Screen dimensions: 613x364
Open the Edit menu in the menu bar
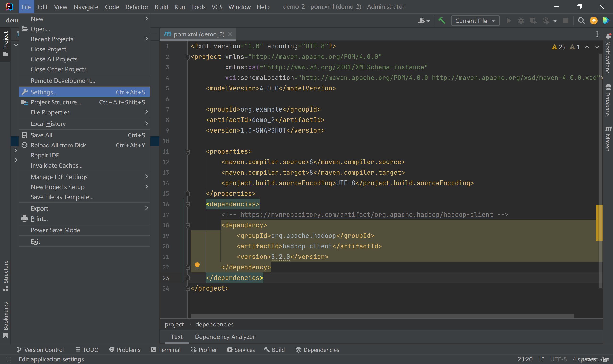(42, 7)
